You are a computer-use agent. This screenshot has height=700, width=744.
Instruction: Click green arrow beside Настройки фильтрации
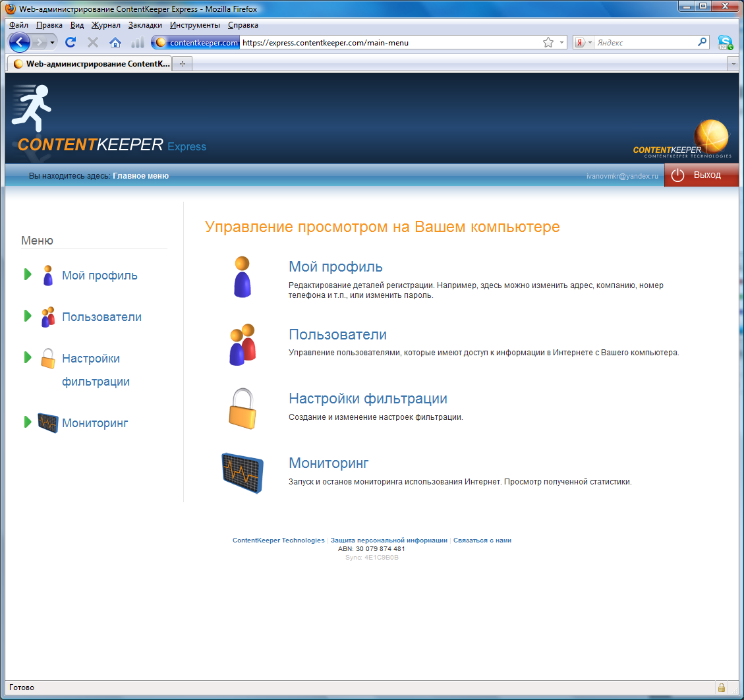coord(28,357)
